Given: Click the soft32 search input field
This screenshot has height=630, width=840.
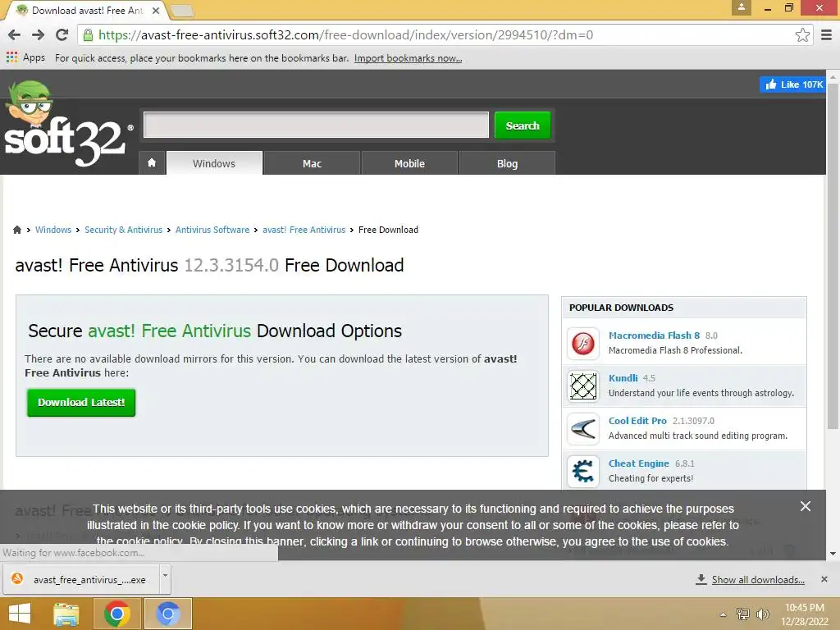Looking at the screenshot, I should 316,125.
